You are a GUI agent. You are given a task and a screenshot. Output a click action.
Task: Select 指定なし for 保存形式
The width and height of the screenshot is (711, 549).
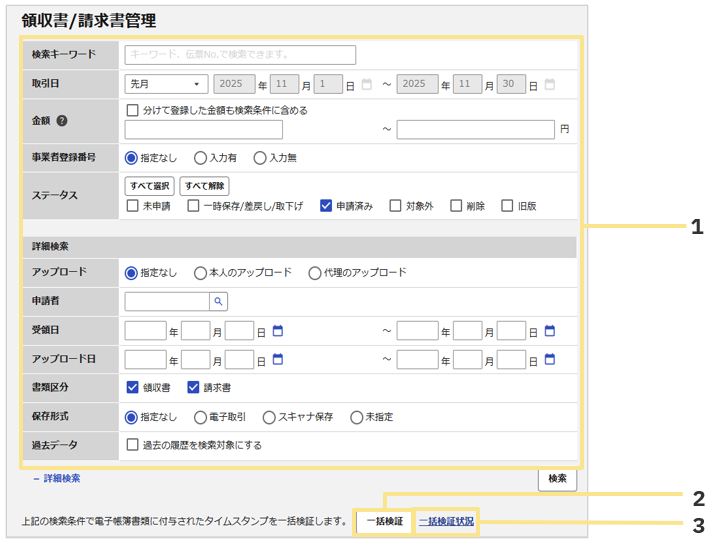click(131, 417)
